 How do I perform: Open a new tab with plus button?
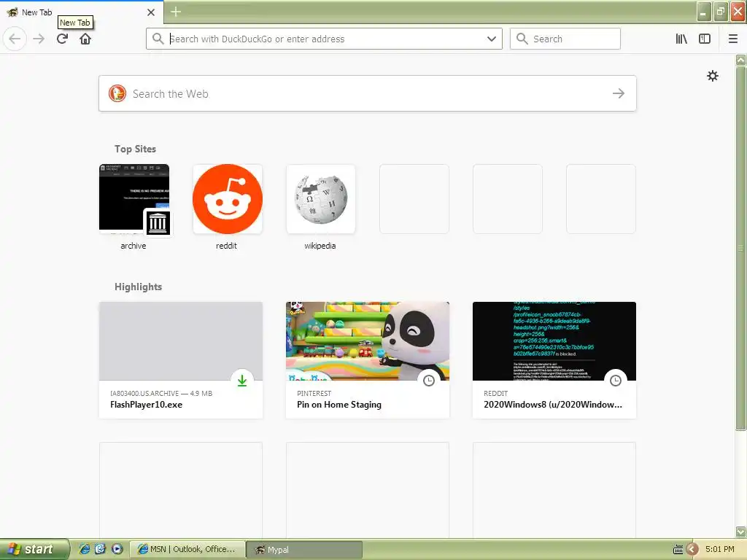click(176, 12)
